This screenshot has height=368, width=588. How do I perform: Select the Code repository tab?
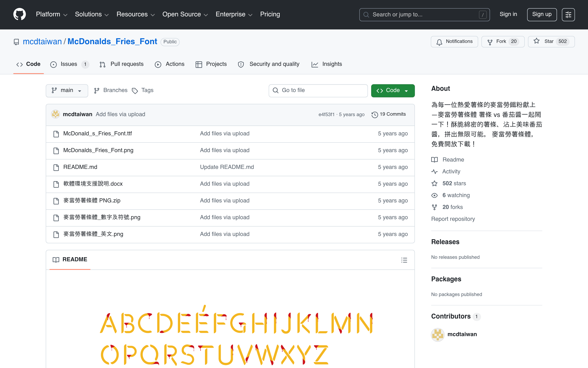28,64
